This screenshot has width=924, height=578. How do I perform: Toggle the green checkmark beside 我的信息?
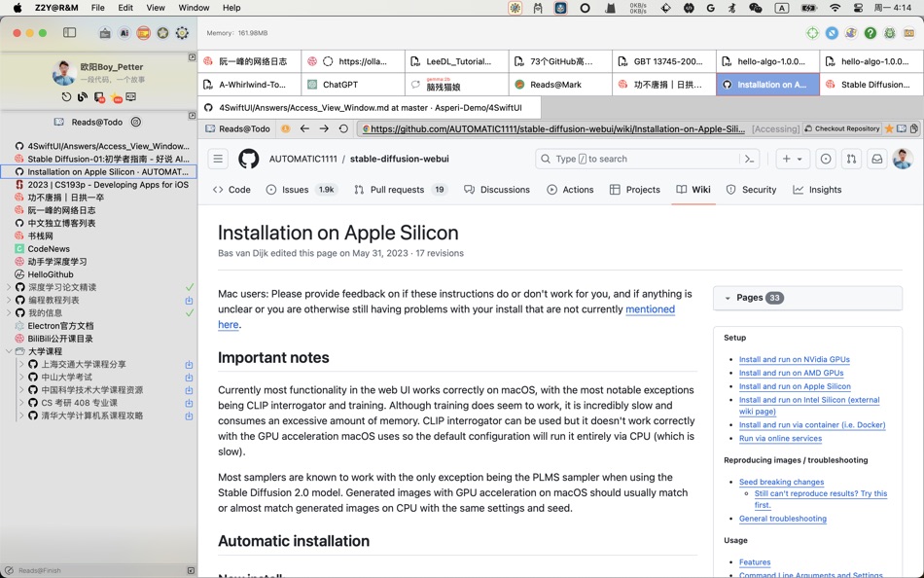pos(192,314)
